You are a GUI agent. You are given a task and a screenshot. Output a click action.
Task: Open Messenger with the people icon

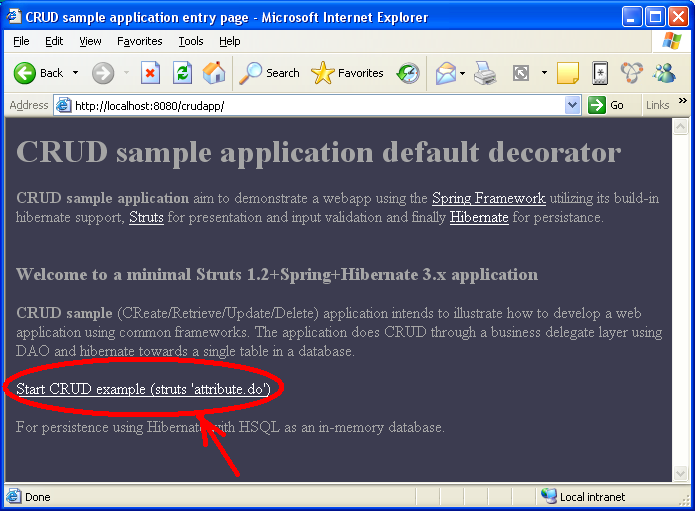click(664, 73)
